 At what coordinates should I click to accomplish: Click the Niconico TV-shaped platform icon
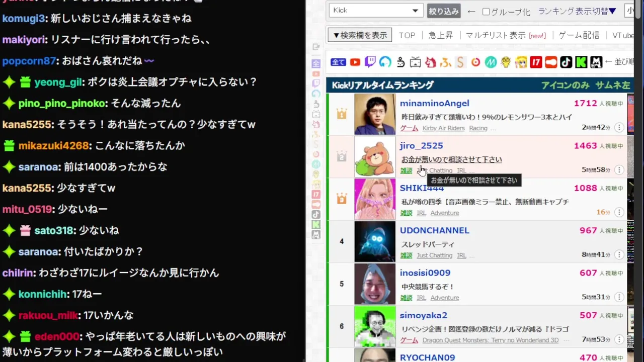tap(416, 62)
